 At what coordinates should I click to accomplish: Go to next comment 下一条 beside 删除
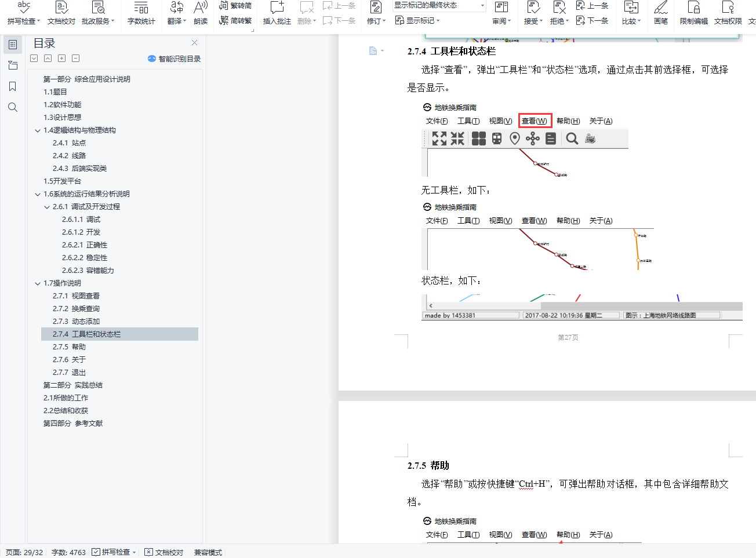(339, 20)
